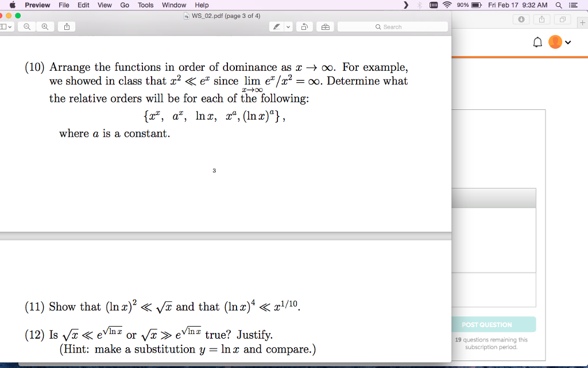Zoom in on the PDF document
The image size is (588, 368).
pyautogui.click(x=45, y=26)
